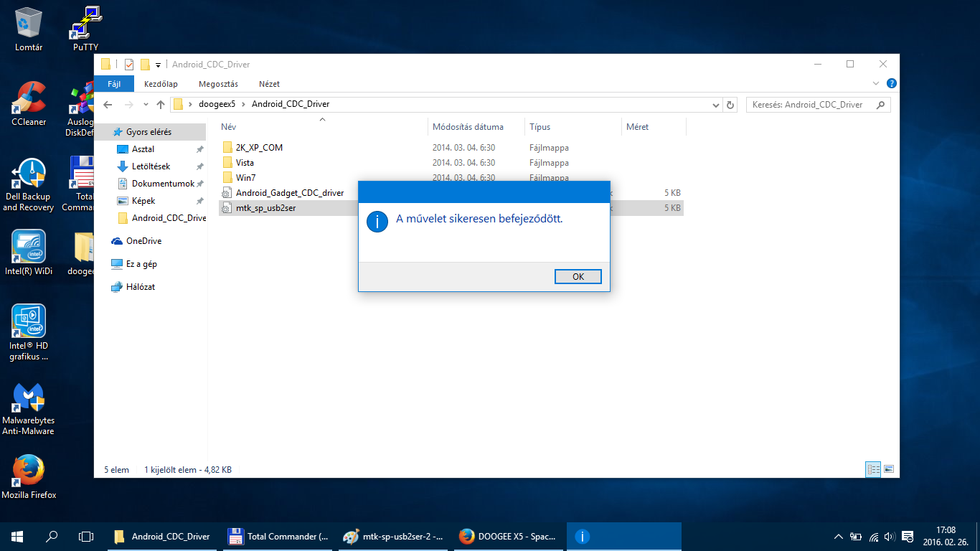The height and width of the screenshot is (551, 980).
Task: Open the Fájl ribbon tab
Action: pyautogui.click(x=113, y=84)
